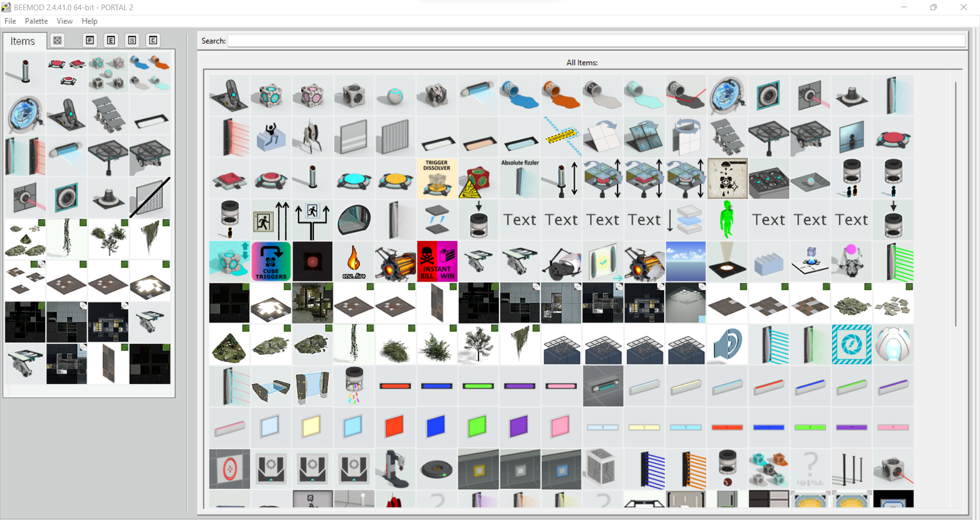Select the solid blue square panel item
980x520 pixels.
tap(437, 427)
